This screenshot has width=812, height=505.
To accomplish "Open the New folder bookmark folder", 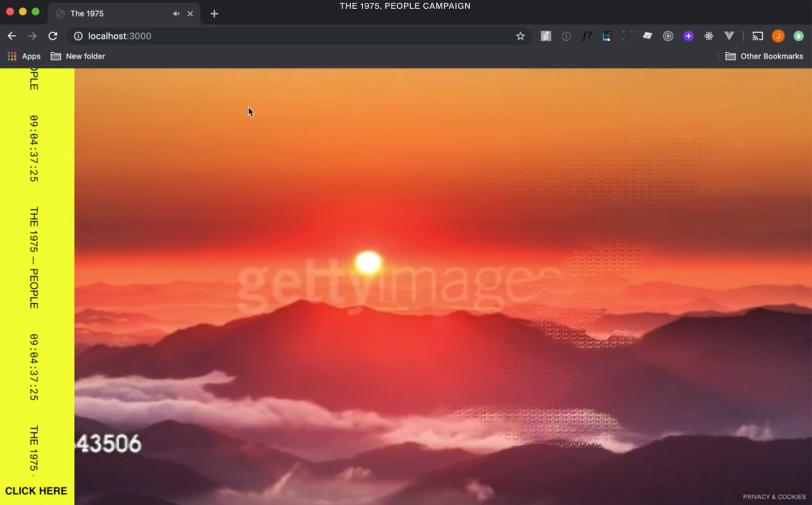I will tap(78, 56).
